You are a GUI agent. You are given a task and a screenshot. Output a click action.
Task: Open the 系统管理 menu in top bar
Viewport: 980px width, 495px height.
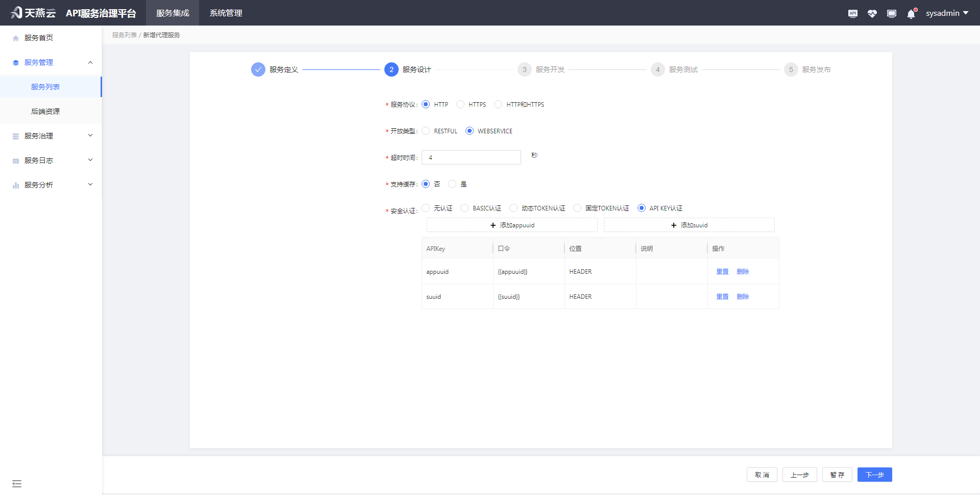(225, 13)
